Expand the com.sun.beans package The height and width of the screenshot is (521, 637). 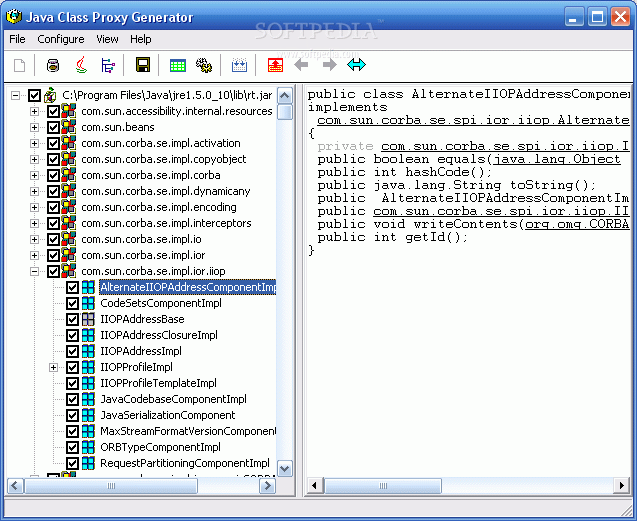coord(35,127)
